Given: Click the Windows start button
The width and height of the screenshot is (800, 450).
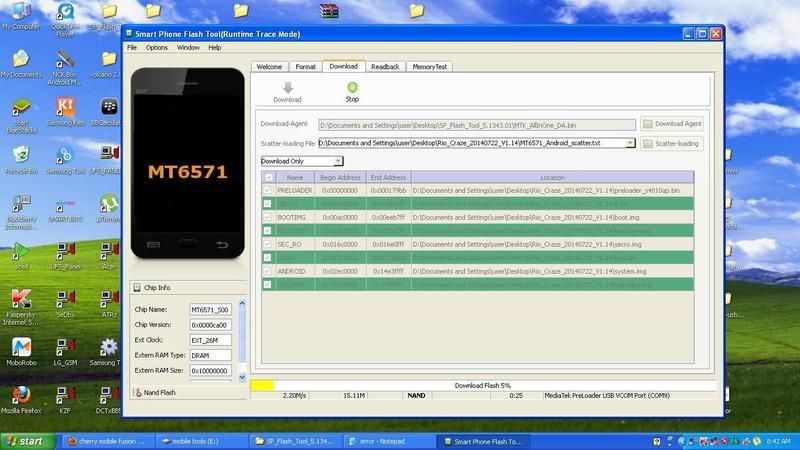Looking at the screenshot, I should pyautogui.click(x=28, y=441).
